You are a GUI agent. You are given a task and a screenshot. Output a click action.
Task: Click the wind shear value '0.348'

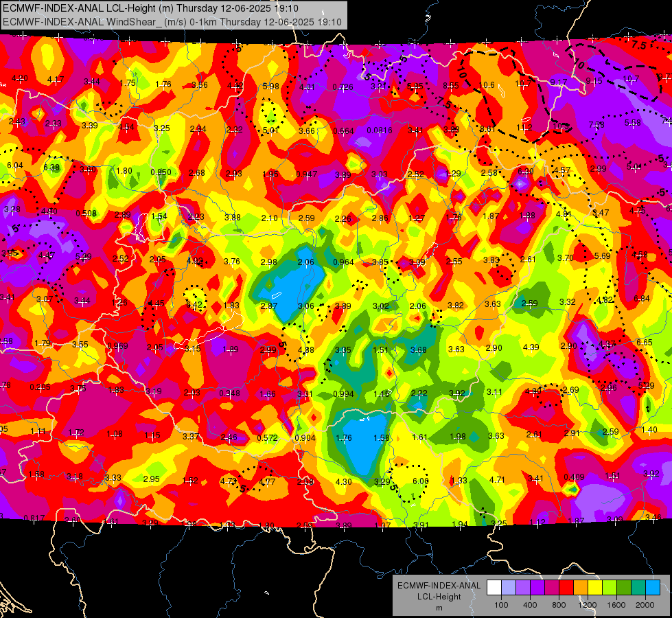coord(230,393)
